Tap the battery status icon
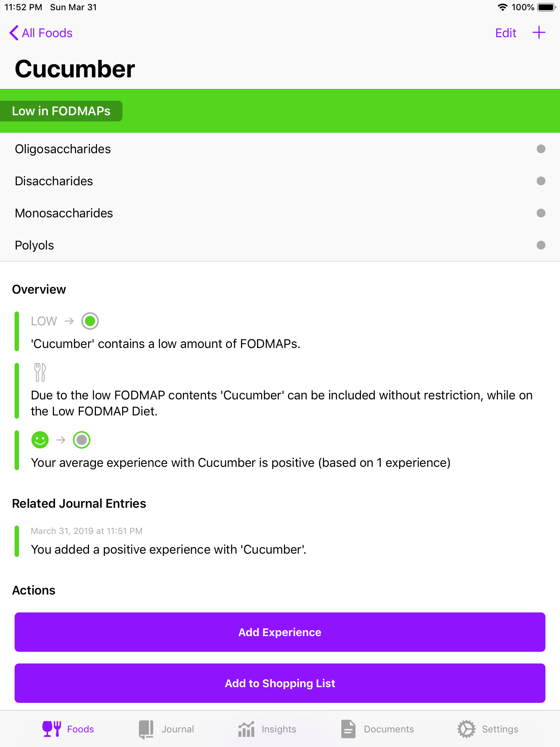 pyautogui.click(x=546, y=7)
